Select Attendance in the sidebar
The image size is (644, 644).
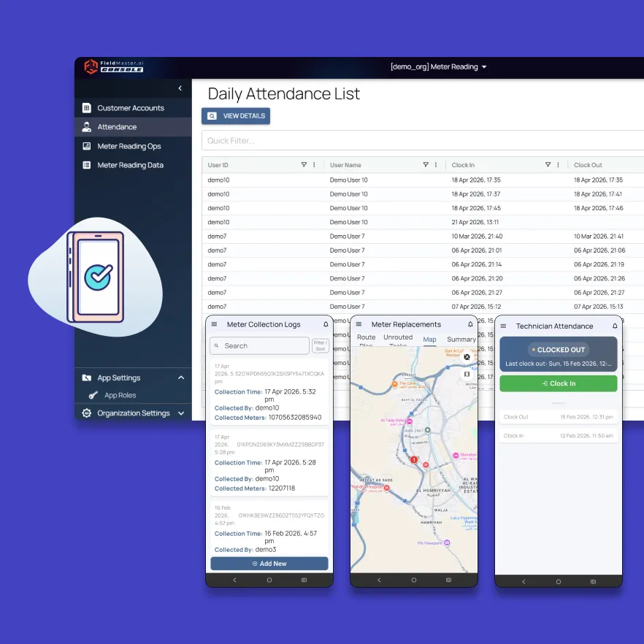(133, 127)
